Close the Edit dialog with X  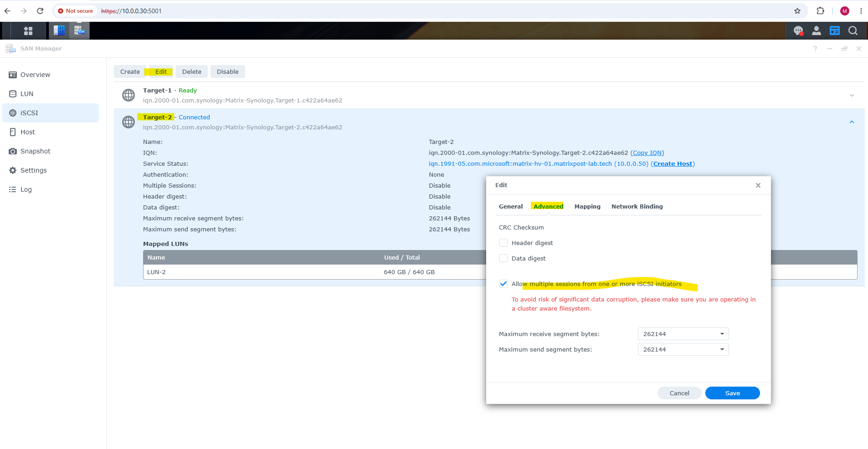[758, 185]
